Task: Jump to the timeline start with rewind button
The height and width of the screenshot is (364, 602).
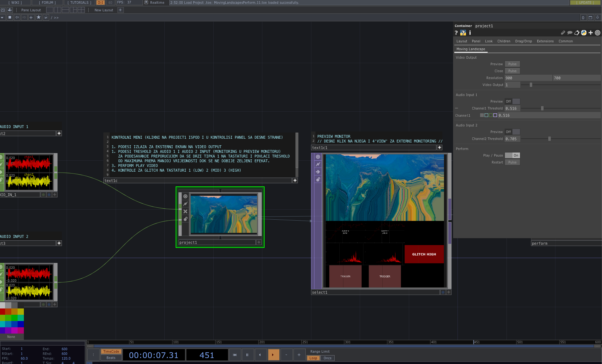Action: [235, 355]
